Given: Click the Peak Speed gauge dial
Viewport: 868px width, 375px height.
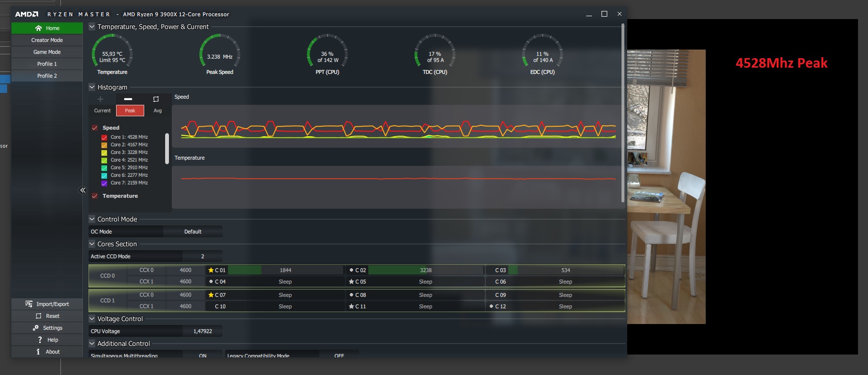Looking at the screenshot, I should 220,51.
